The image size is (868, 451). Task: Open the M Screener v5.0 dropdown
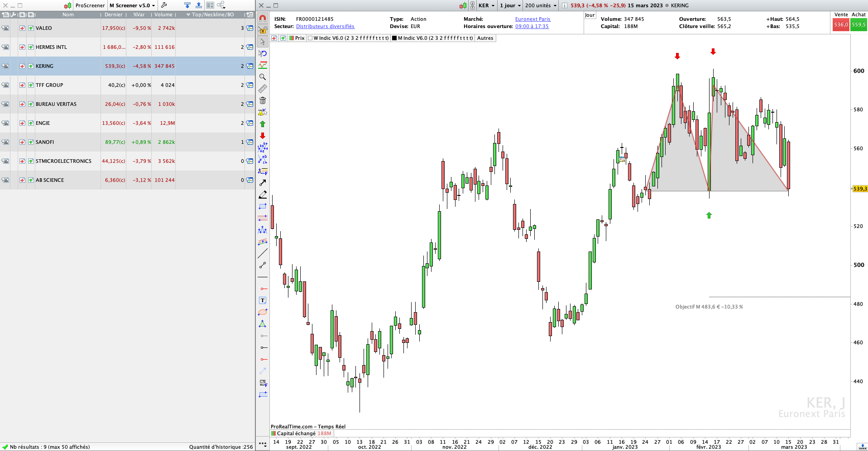(132, 5)
